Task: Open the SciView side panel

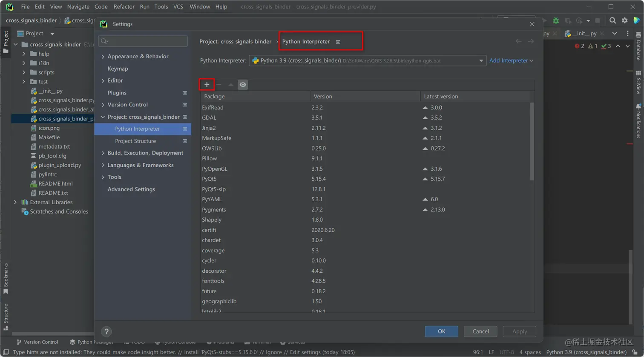Action: (x=638, y=82)
